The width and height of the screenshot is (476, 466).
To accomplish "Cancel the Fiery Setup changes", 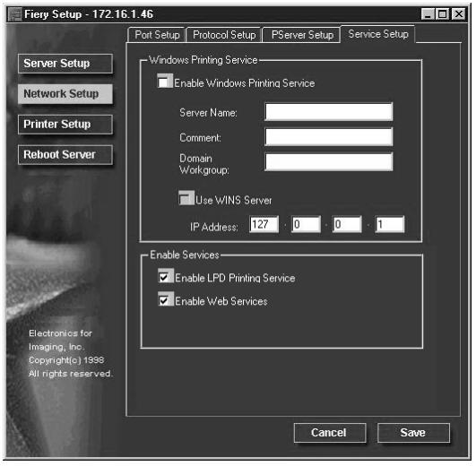I will point(330,432).
